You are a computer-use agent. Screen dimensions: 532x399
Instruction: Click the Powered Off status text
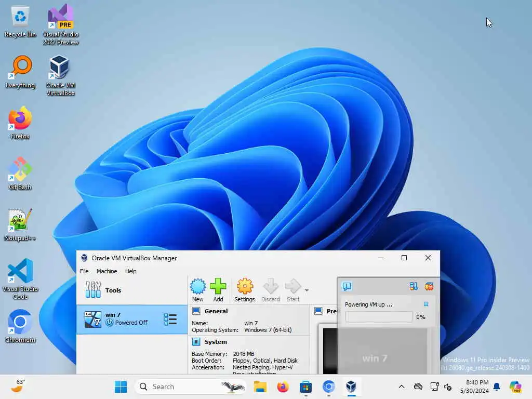131,323
